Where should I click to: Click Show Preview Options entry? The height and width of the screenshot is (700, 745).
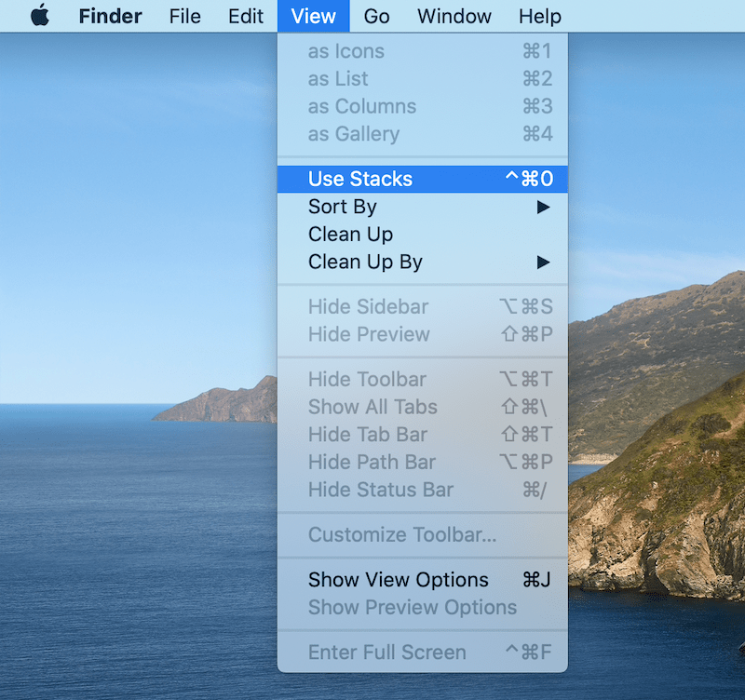pyautogui.click(x=423, y=608)
